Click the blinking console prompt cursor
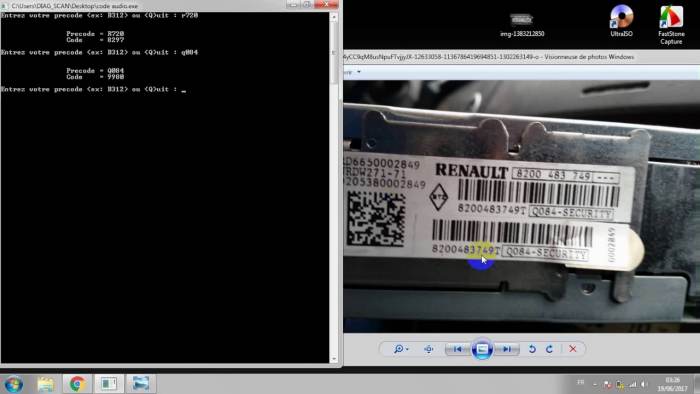Screen dimensions: 700x394 pos(183,91)
